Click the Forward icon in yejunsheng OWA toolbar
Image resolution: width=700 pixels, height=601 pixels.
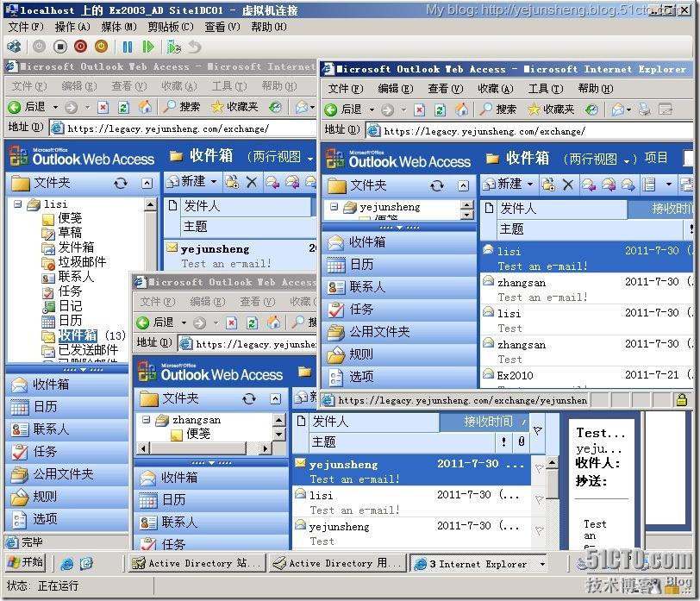(628, 185)
